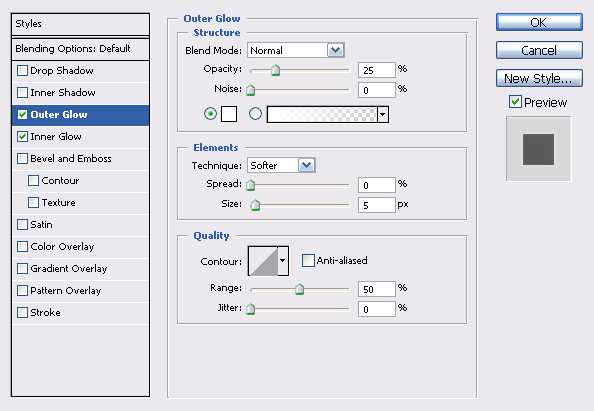
Task: Click the Range slider handle
Action: click(x=299, y=289)
